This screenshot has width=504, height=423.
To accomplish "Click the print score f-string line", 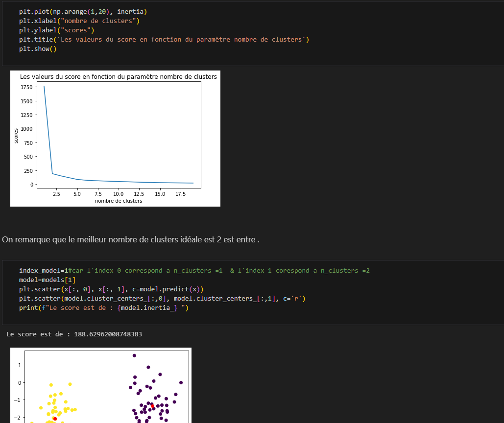I will click(103, 307).
